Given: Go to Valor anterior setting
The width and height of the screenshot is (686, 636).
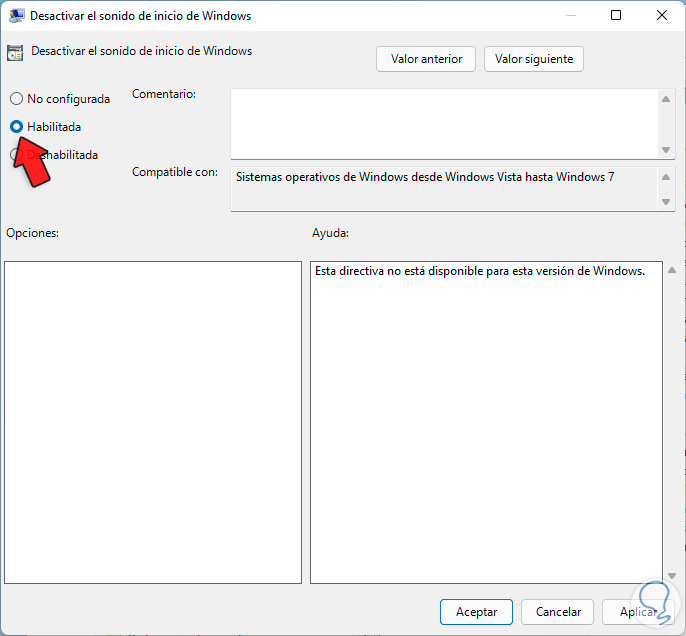Looking at the screenshot, I should [426, 59].
